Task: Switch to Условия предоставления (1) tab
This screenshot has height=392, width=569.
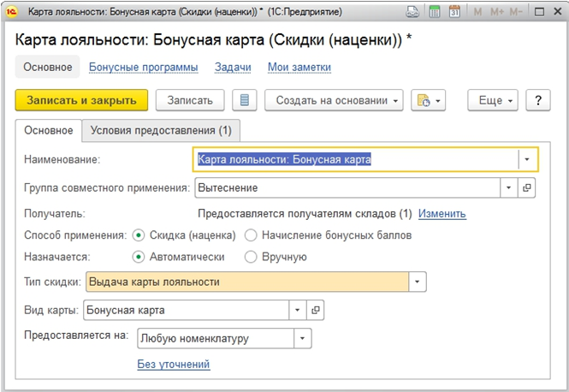Action: point(161,130)
